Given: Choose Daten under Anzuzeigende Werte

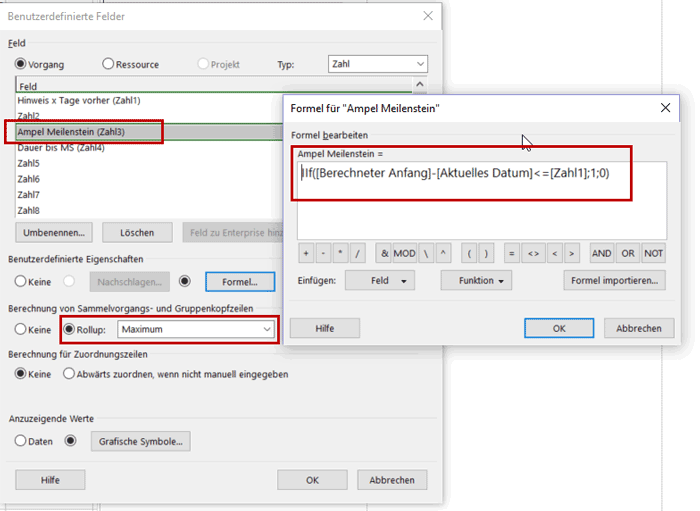Looking at the screenshot, I should 21,441.
